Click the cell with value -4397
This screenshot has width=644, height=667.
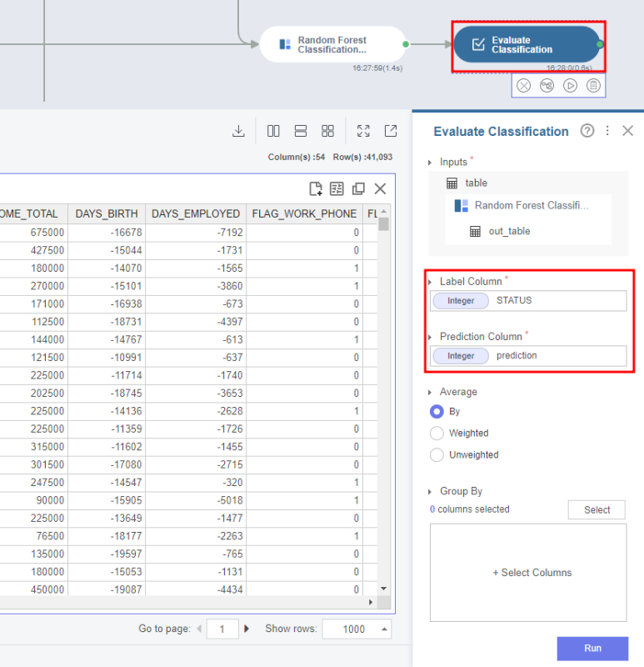tap(196, 322)
